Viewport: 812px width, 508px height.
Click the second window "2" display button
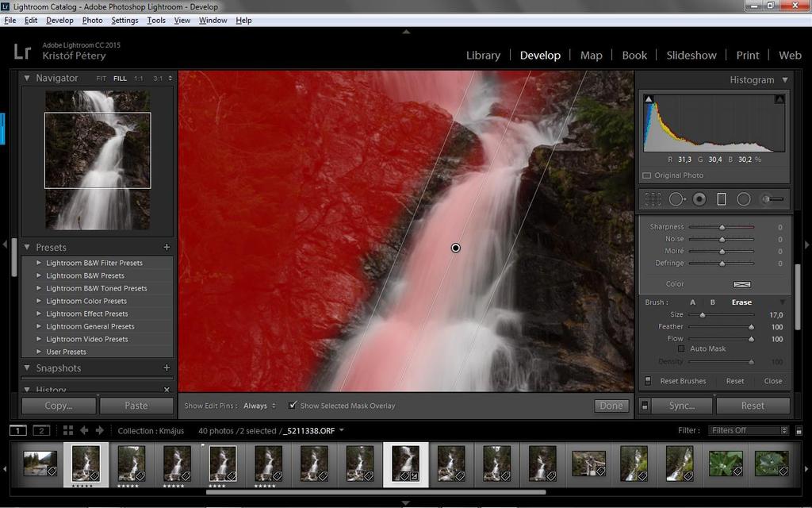pyautogui.click(x=41, y=430)
